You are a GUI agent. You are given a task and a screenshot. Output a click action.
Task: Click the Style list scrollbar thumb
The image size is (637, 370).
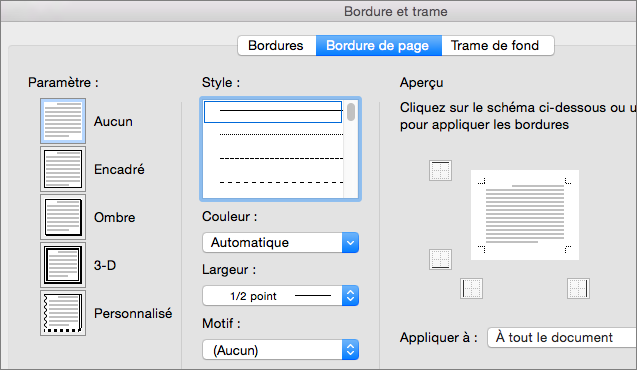(351, 112)
